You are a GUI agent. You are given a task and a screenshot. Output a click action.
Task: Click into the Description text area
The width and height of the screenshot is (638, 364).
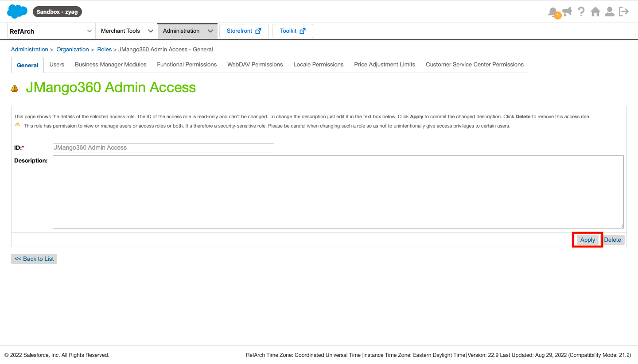(338, 192)
